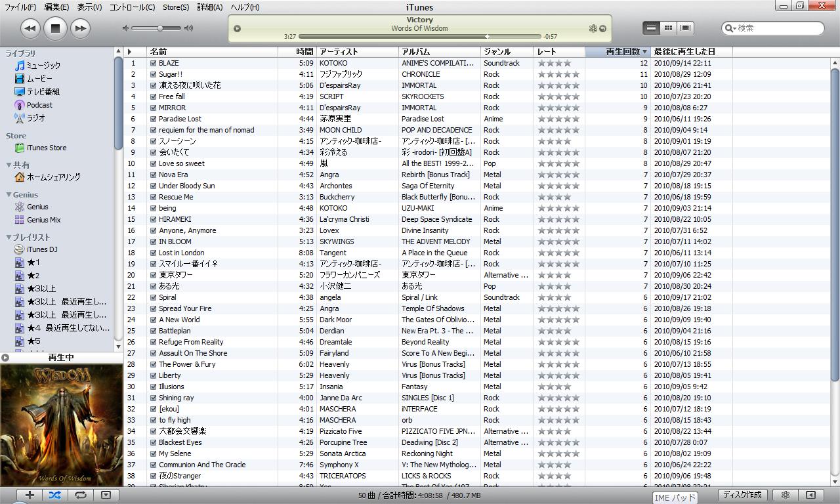Viewport: 840px width, 504px height.
Task: Create a new playlist with the plus button
Action: 30,495
